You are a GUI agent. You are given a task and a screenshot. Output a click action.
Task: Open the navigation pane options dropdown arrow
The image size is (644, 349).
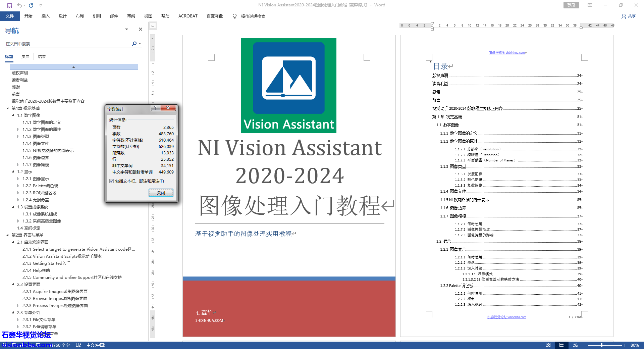pyautogui.click(x=126, y=30)
